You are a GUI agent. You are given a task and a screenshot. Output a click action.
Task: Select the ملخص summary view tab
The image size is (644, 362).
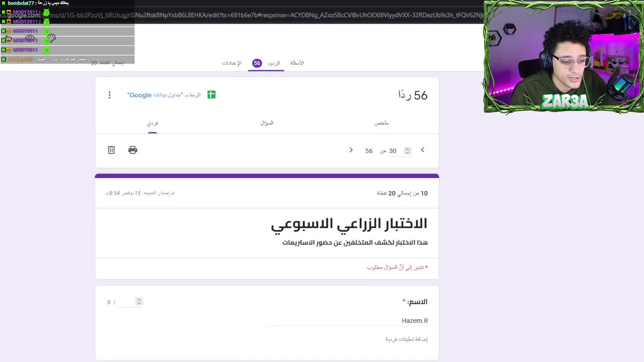(381, 123)
